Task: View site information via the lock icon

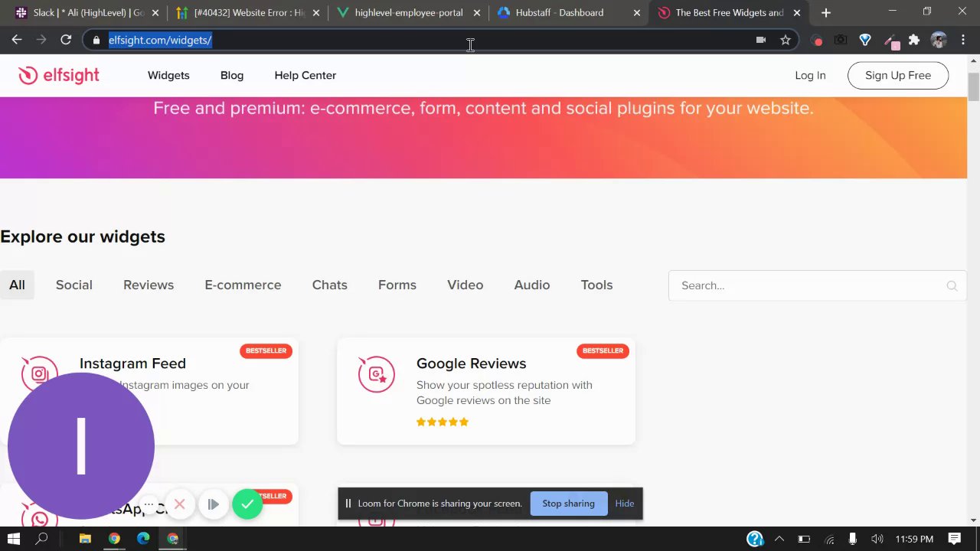Action: pos(96,40)
